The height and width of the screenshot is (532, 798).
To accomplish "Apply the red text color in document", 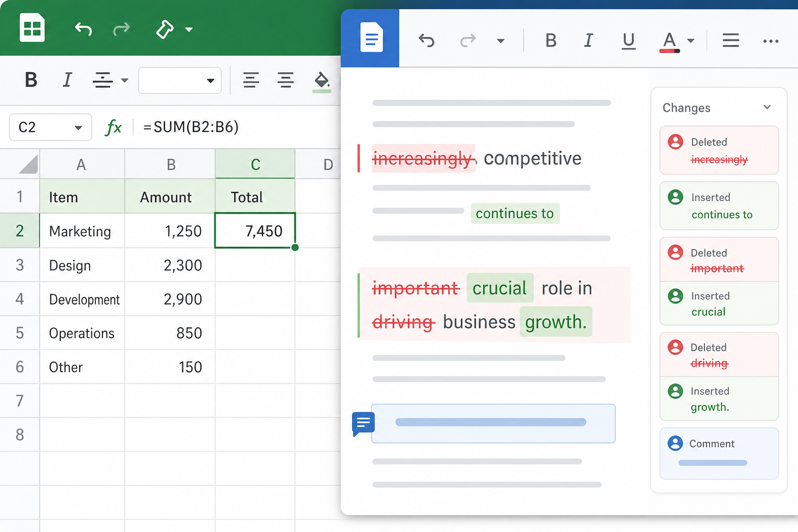I will click(670, 42).
